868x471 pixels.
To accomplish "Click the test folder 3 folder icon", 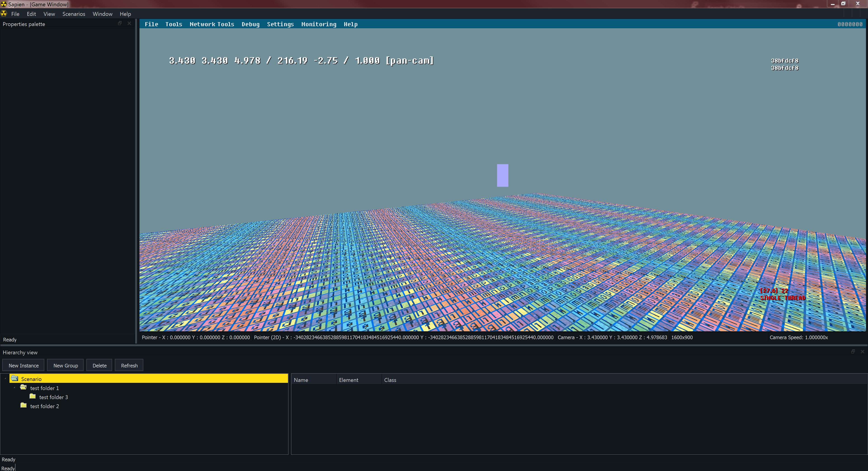I will pos(33,396).
